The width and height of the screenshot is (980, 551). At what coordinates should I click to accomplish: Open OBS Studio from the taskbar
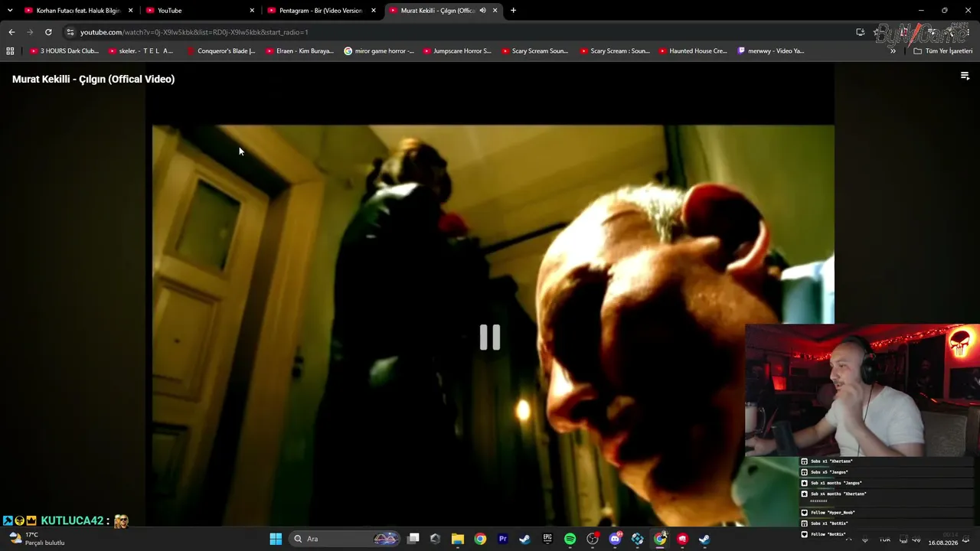[593, 539]
